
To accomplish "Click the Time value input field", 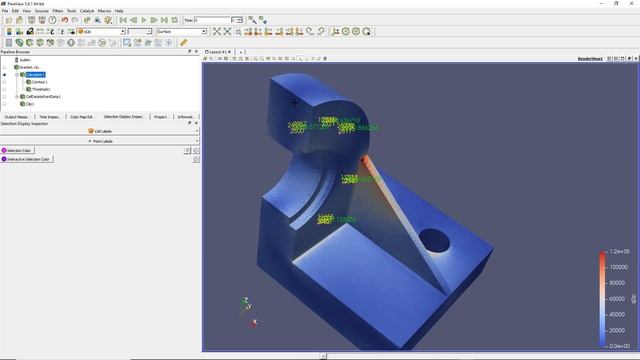I will pyautogui.click(x=212, y=20).
